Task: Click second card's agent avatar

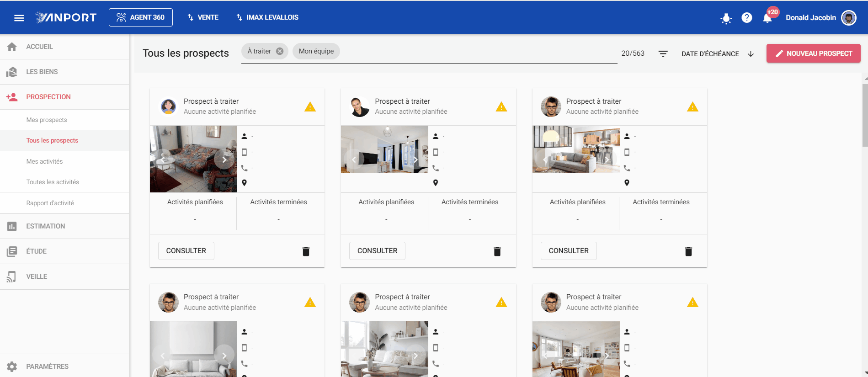Action: coord(360,106)
